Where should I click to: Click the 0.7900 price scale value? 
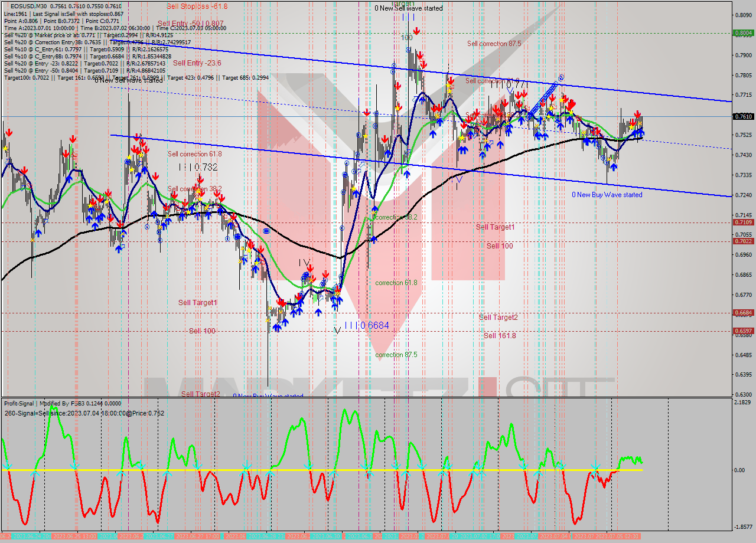click(x=742, y=55)
